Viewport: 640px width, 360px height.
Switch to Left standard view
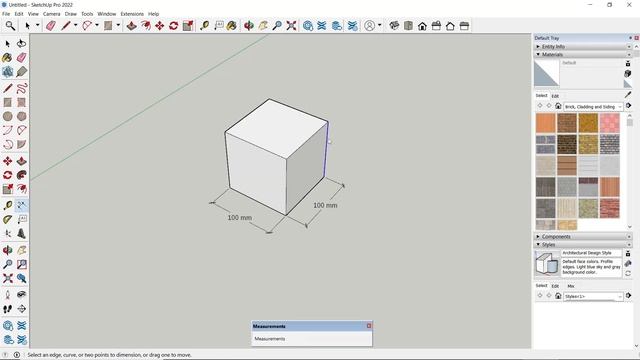464,26
